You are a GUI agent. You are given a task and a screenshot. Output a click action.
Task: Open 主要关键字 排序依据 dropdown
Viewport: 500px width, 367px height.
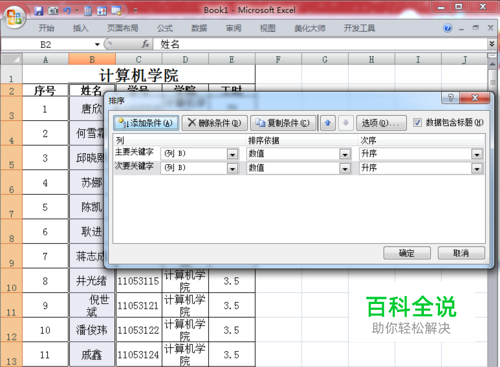tap(345, 154)
